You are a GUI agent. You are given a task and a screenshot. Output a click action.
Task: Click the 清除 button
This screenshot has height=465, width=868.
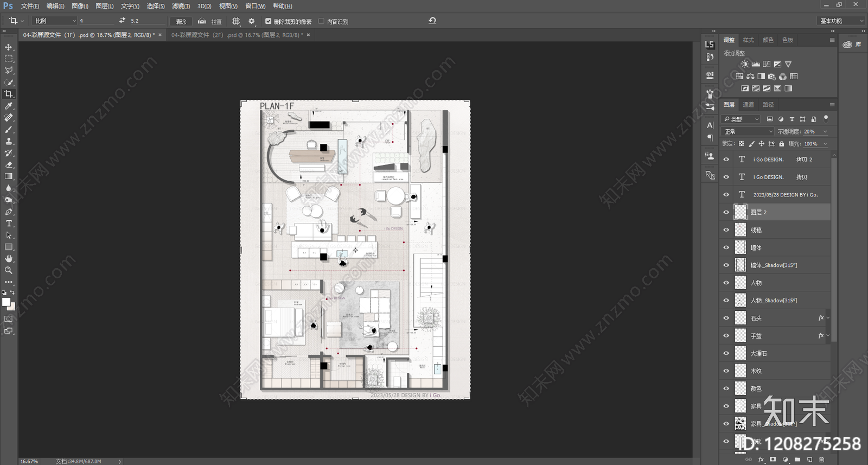point(181,21)
